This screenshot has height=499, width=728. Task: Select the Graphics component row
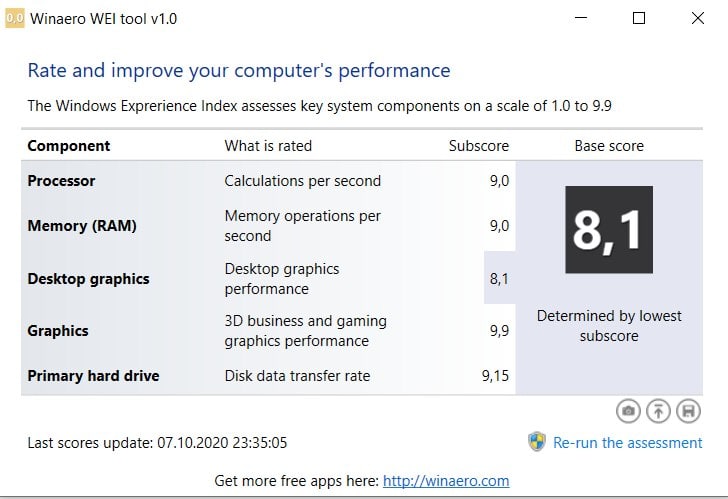tap(268, 331)
